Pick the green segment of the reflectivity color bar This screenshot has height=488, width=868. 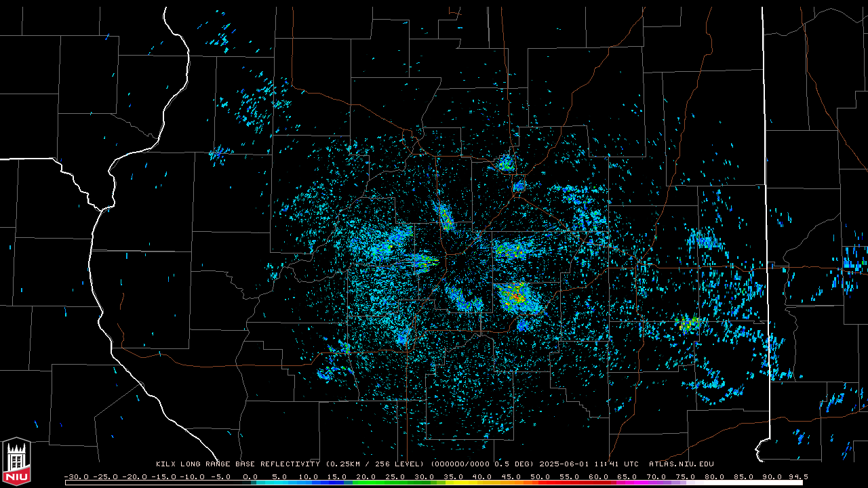pyautogui.click(x=390, y=483)
